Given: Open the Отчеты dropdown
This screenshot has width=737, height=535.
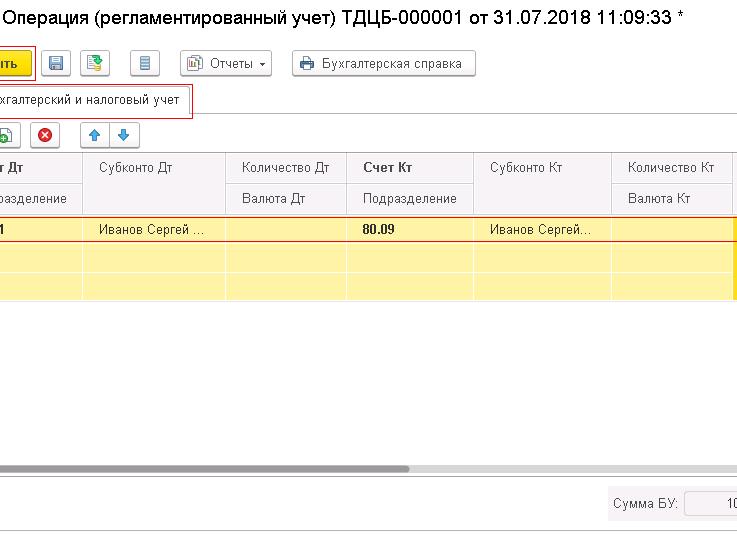Looking at the screenshot, I should point(226,63).
